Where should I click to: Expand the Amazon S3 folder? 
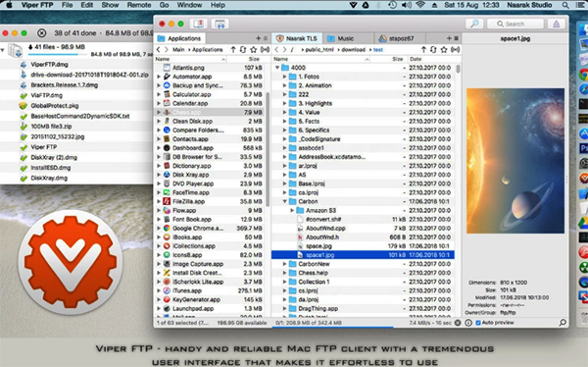[x=292, y=211]
